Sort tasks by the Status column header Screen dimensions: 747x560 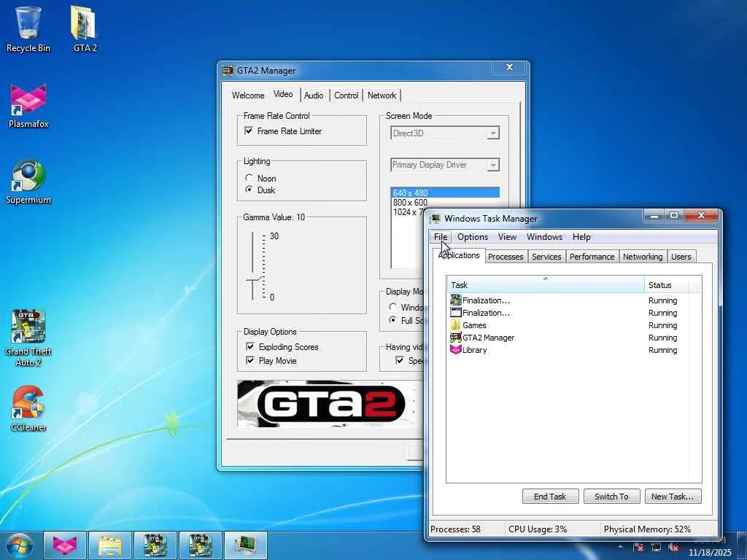tap(667, 285)
